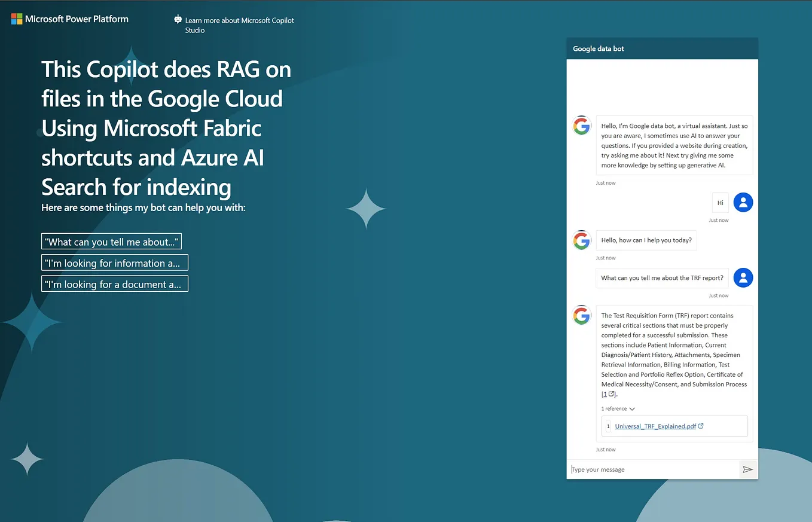The width and height of the screenshot is (812, 522).
Task: Collapse the '1 reference' section chevron
Action: (632, 408)
